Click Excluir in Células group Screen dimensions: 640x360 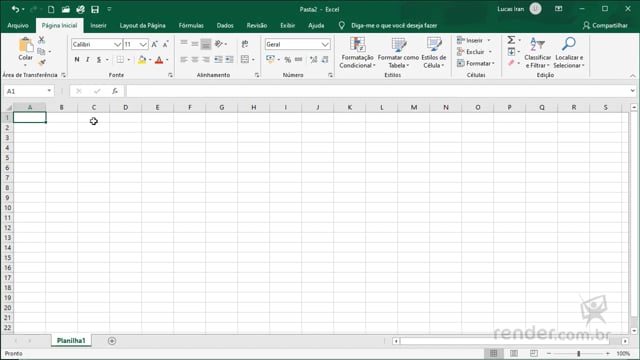tap(474, 52)
